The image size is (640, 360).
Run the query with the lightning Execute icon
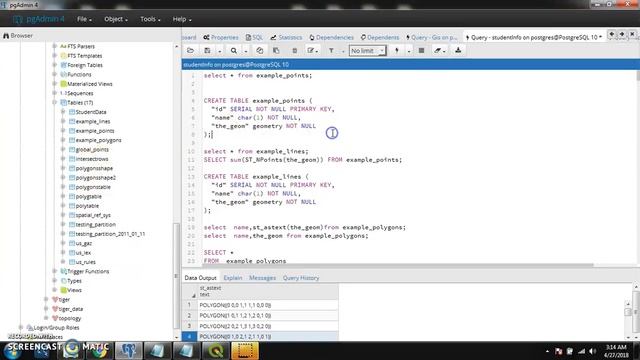(x=397, y=51)
